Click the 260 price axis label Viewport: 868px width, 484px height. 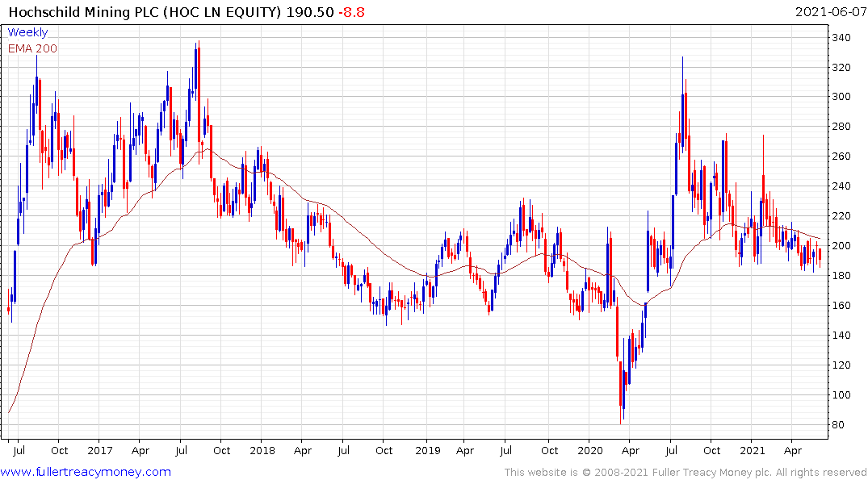(x=841, y=156)
